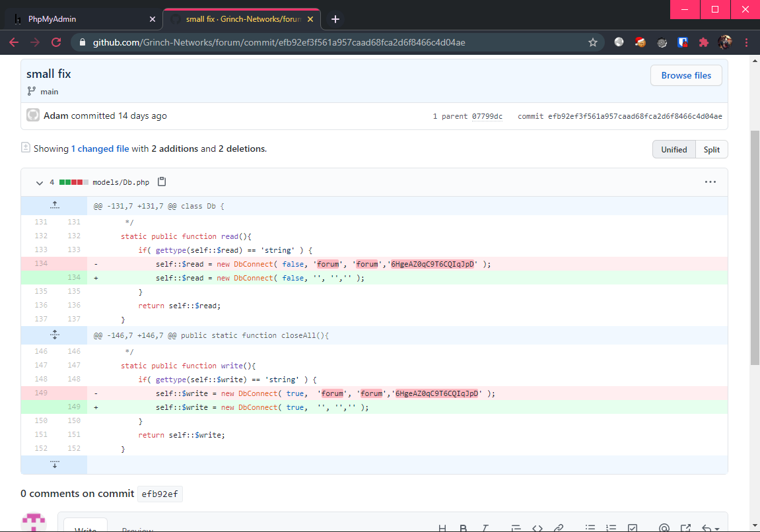Click the added self::$write line
The image size is (760, 532).
click(x=407, y=407)
